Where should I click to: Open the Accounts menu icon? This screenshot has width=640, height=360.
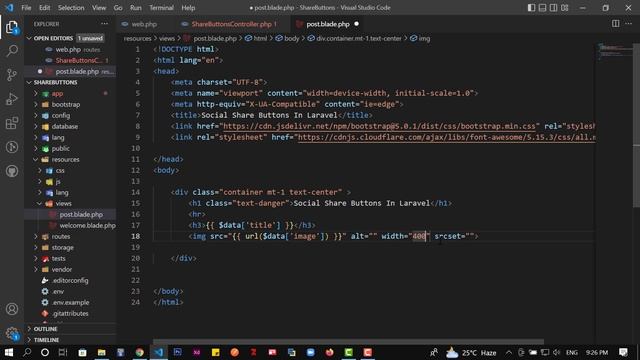tap(12, 309)
